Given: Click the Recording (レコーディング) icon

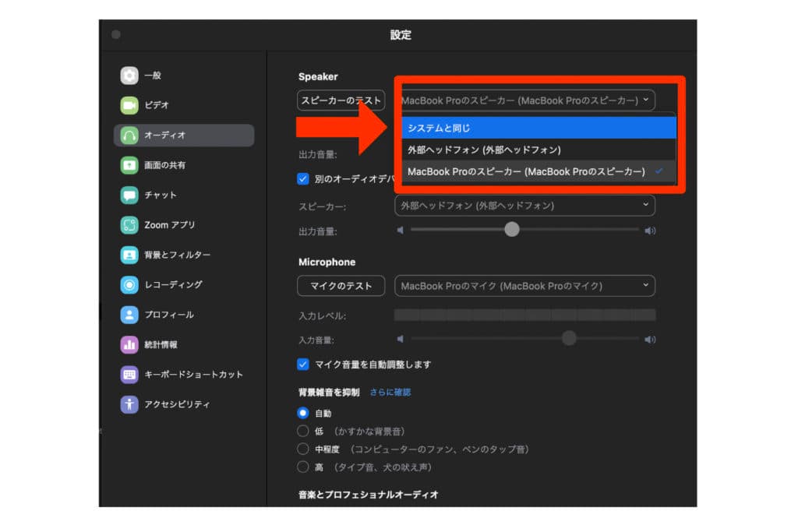Looking at the screenshot, I should pyautogui.click(x=129, y=285).
